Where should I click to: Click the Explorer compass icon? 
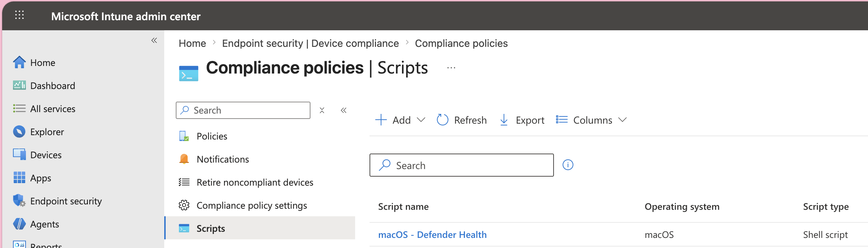[19, 132]
